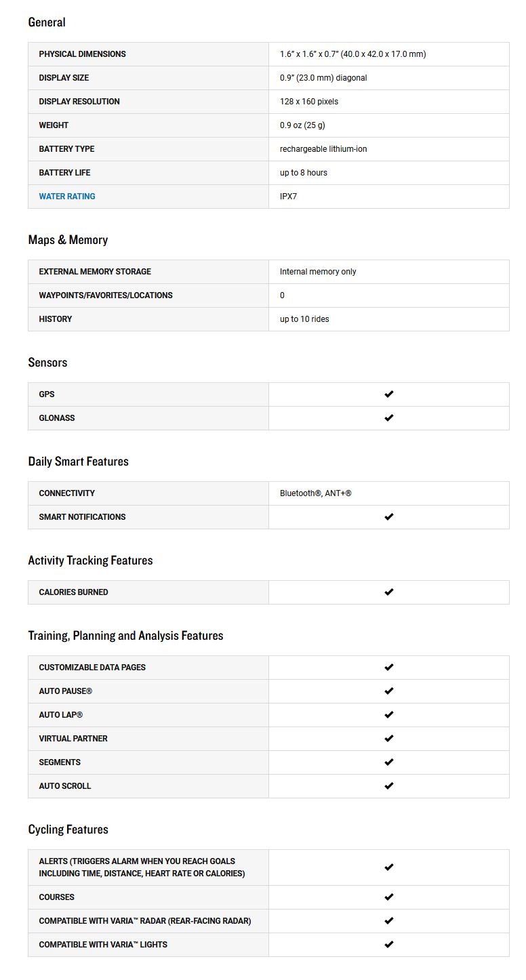
Task: Click the Virtual Partner checkmark
Action: [x=389, y=739]
